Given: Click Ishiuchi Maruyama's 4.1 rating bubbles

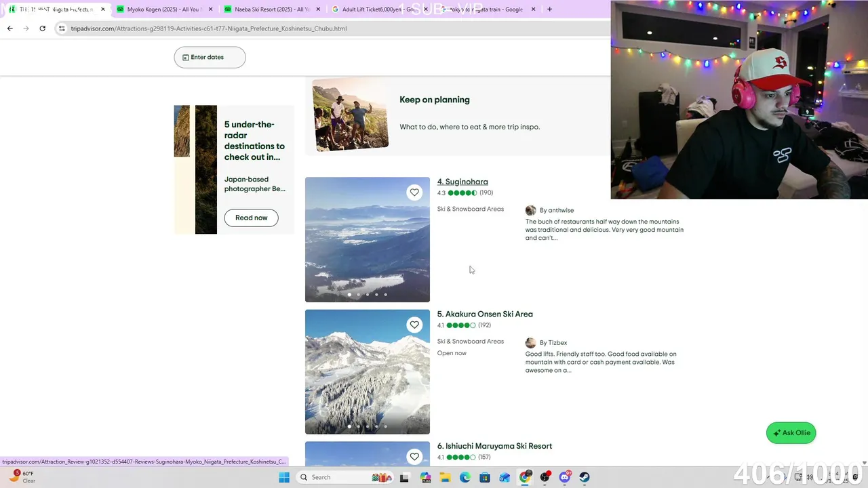Looking at the screenshot, I should [x=461, y=457].
